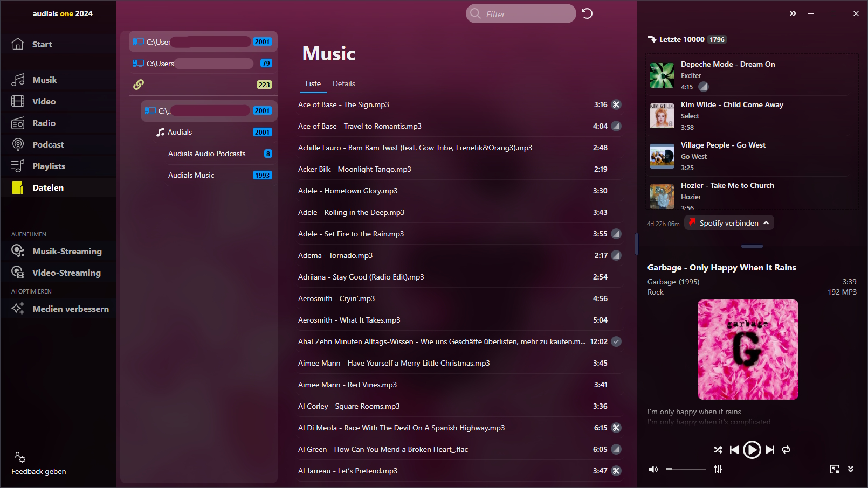
Task: Open the Start home page
Action: pyautogui.click(x=58, y=44)
